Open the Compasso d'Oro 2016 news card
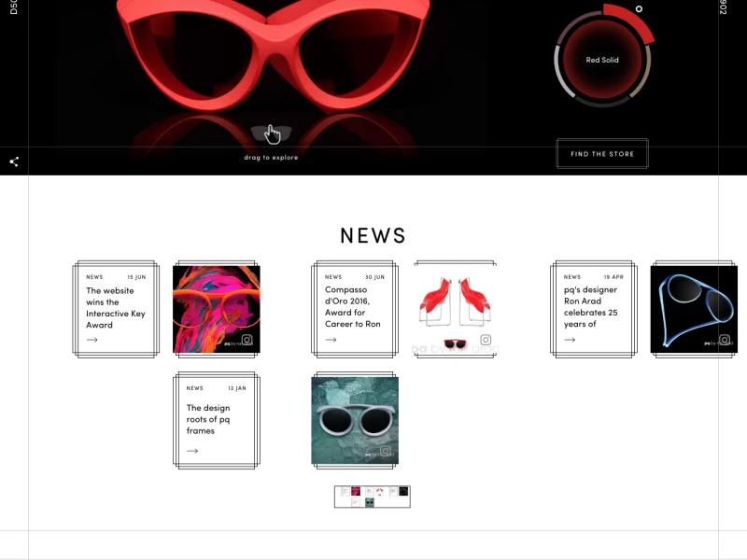The width and height of the screenshot is (747, 560). point(355,309)
